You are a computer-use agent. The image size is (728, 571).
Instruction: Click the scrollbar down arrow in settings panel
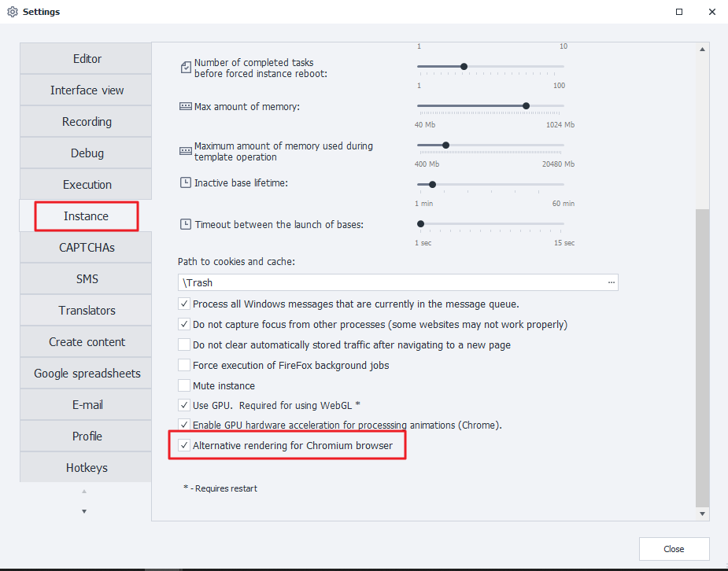pyautogui.click(x=703, y=513)
